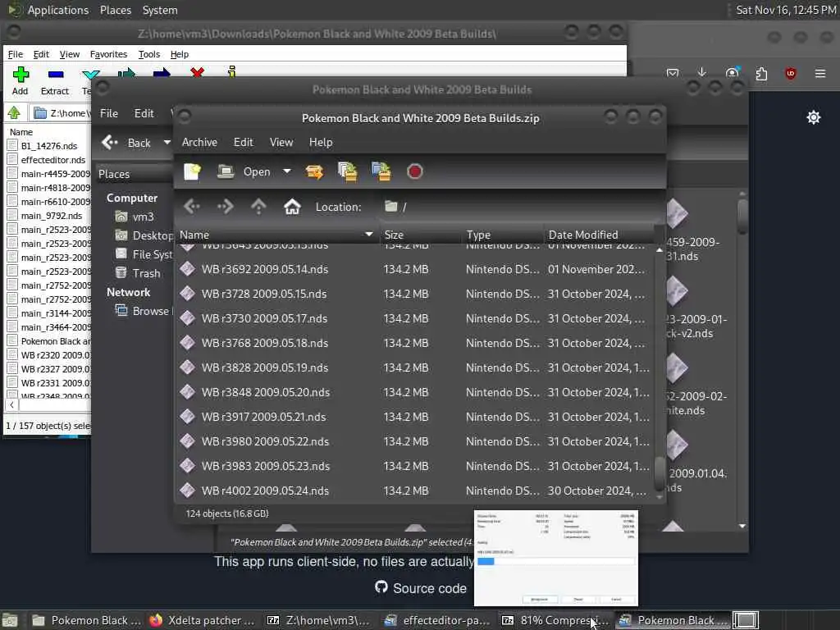Open the Applications menu in top panel
Image resolution: width=840 pixels, height=630 pixels.
coord(58,10)
